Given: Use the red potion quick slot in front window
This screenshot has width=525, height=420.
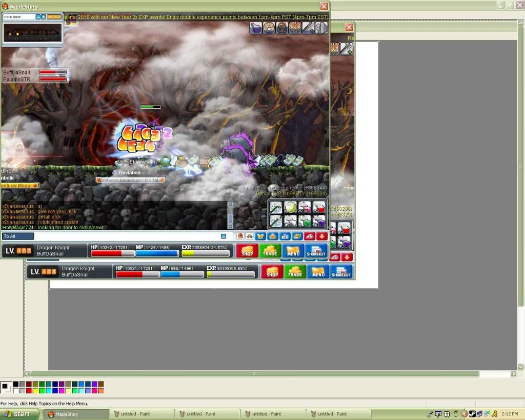Looking at the screenshot, I should [319, 207].
